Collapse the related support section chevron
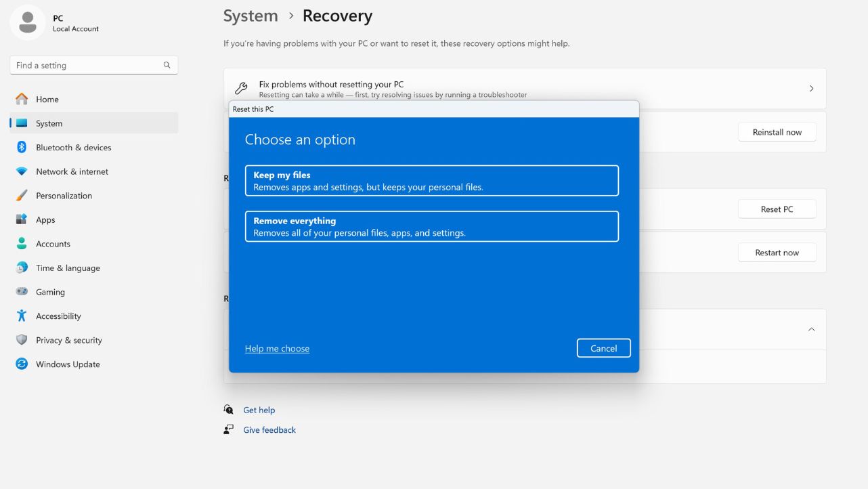Screen dimensions: 868x489 point(811,329)
